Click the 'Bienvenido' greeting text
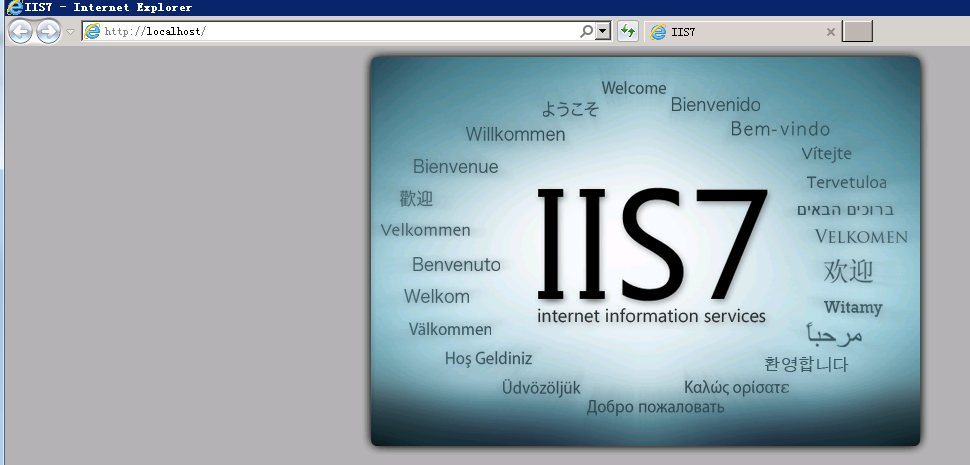Screen dimensions: 970x465 tap(715, 105)
